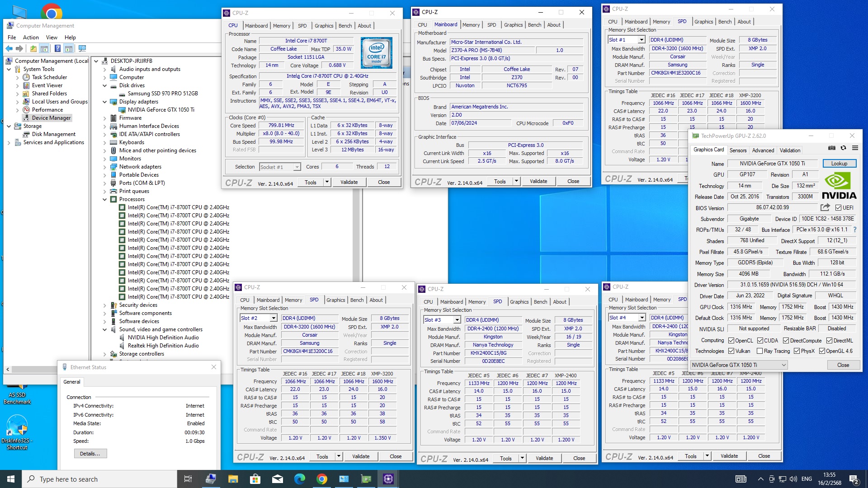Viewport: 868px width, 488px height.
Task: Select Disk Management in console tree
Action: point(53,134)
